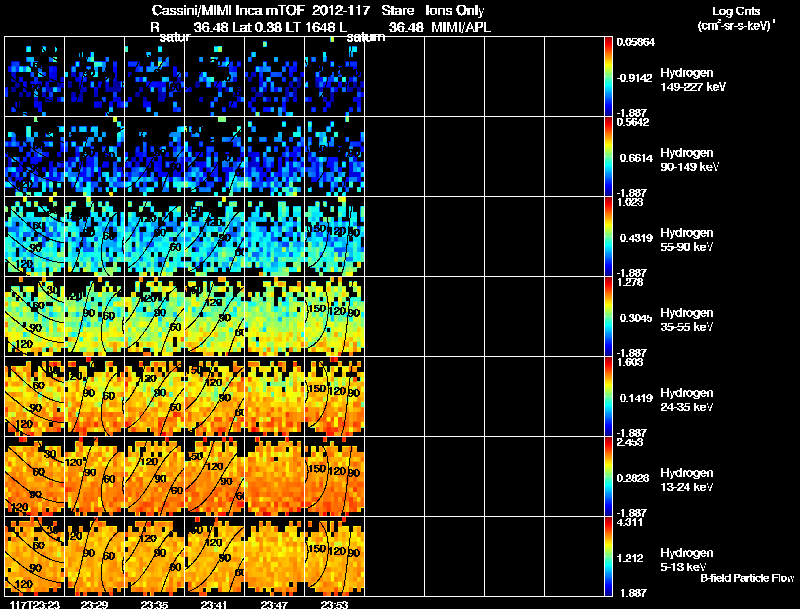
Task: Click the 23:53 time axis marker
Action: coord(334,604)
